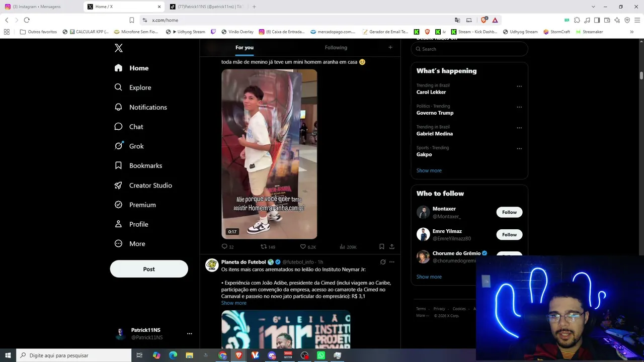This screenshot has width=644, height=362.
Task: Open the browser tab search dropdown
Action: click(x=593, y=7)
